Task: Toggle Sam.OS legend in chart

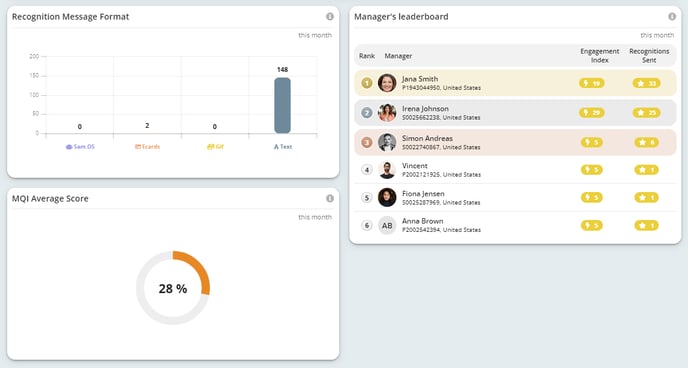Action: 80,147
